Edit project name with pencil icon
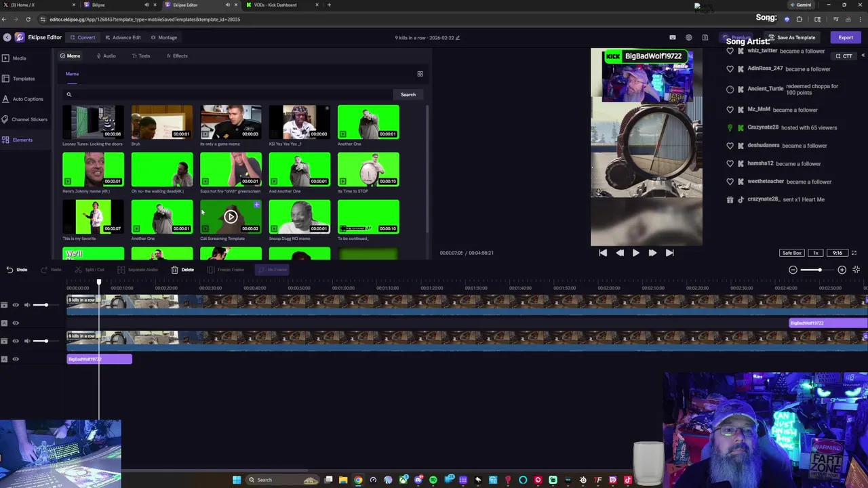The width and height of the screenshot is (868, 488). 458,38
